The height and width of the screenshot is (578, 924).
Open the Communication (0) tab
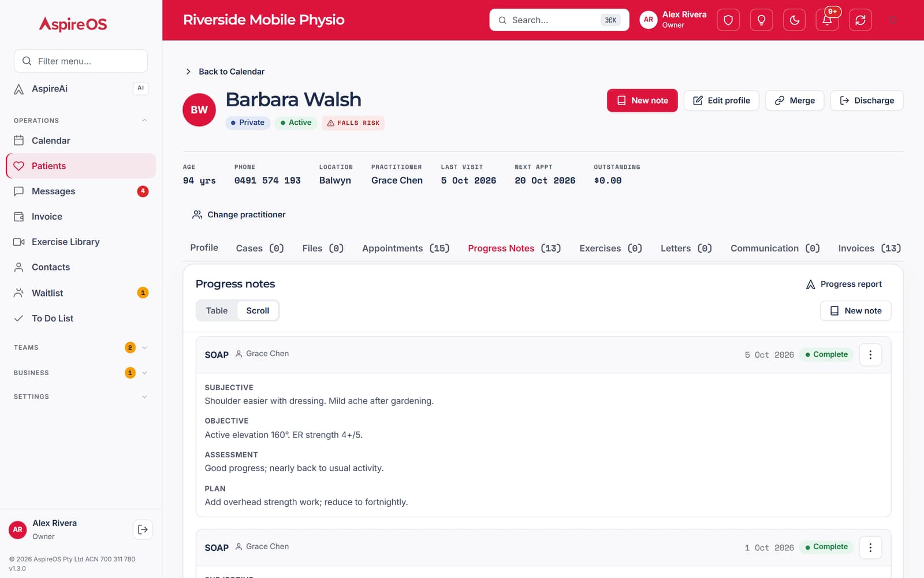click(775, 249)
